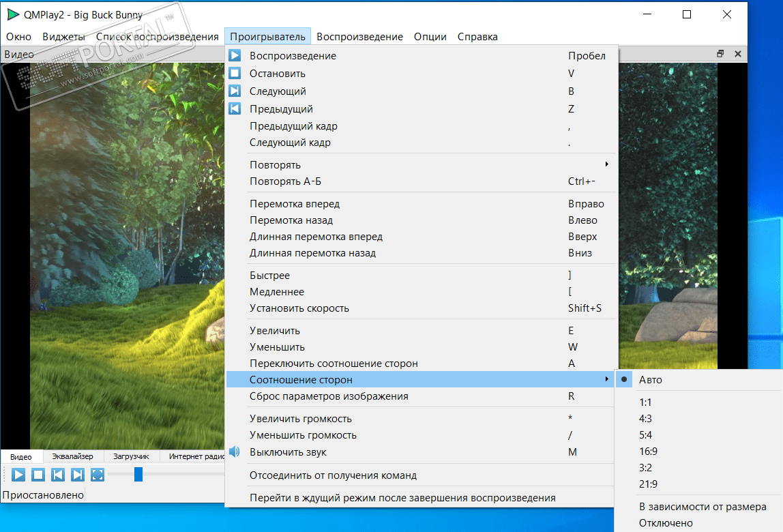Choose Быстрее to speed up playback
The height and width of the screenshot is (532, 783).
420,275
